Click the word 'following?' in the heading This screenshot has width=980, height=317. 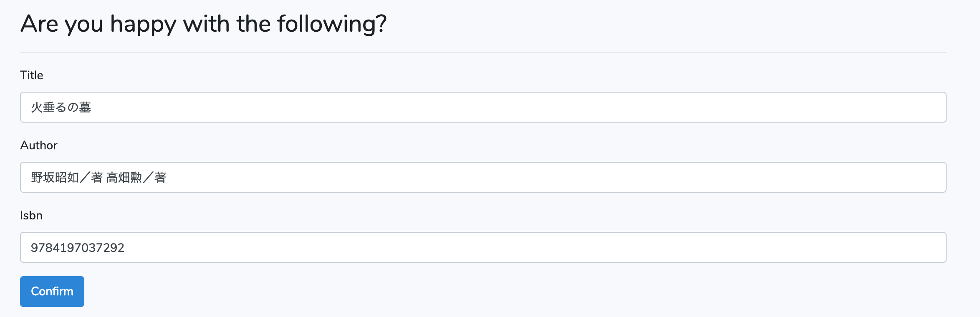332,24
